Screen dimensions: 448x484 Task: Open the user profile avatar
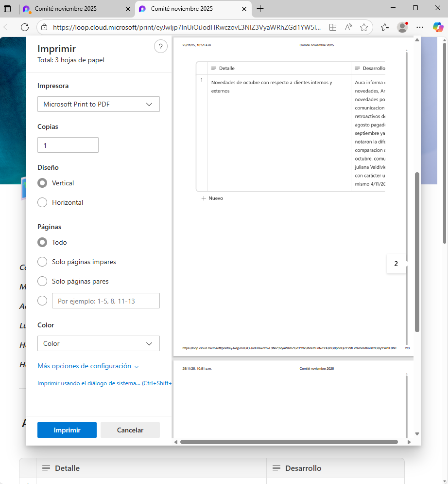click(402, 27)
